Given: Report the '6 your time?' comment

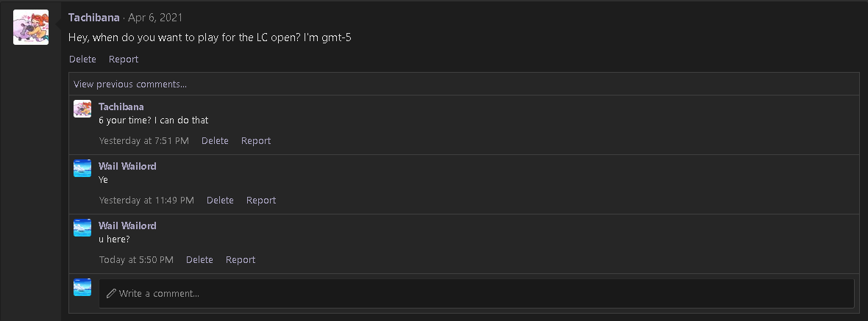Looking at the screenshot, I should pyautogui.click(x=256, y=140).
